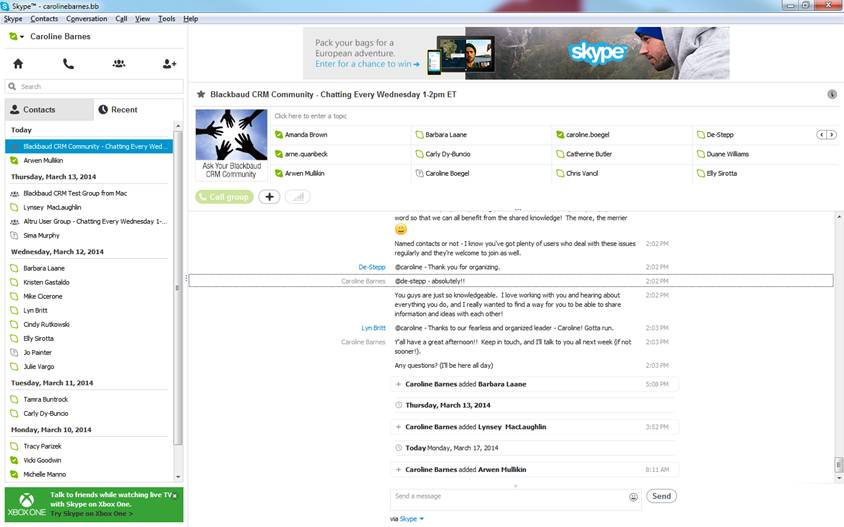This screenshot has width=844, height=527.
Task: Click the Send button
Action: point(662,496)
